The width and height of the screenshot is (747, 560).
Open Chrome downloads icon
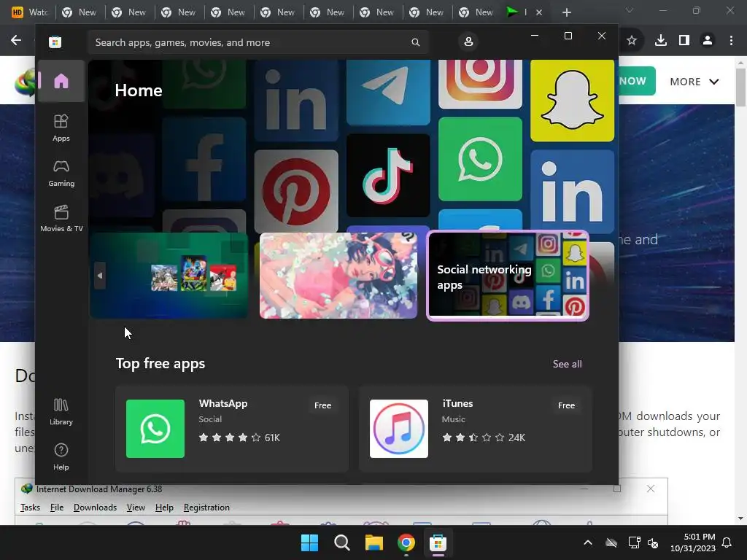click(660, 41)
